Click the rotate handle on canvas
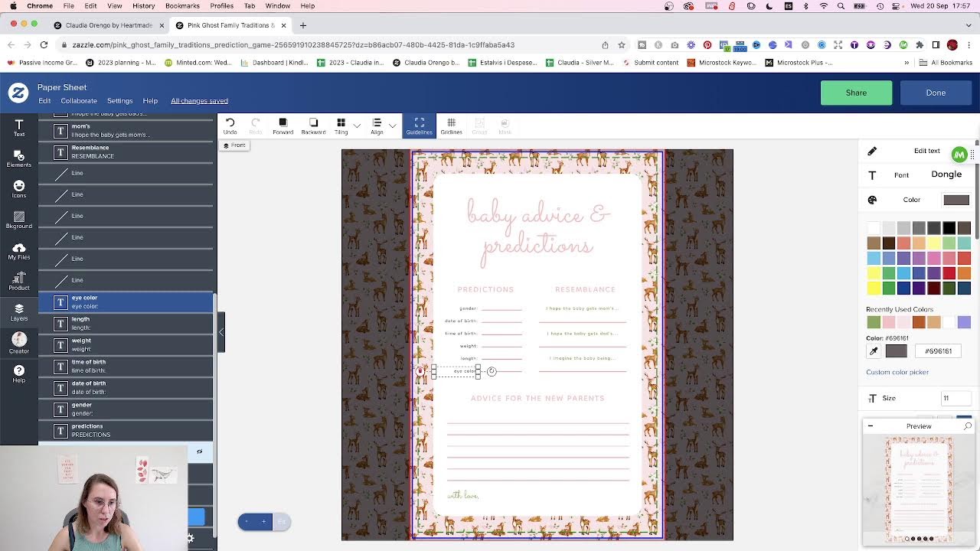 tap(492, 371)
